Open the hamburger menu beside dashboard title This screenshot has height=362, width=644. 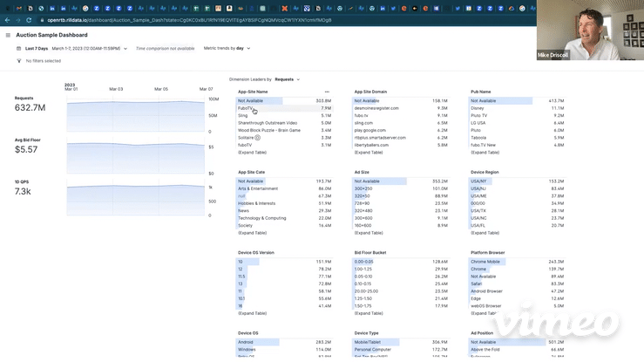(x=8, y=36)
